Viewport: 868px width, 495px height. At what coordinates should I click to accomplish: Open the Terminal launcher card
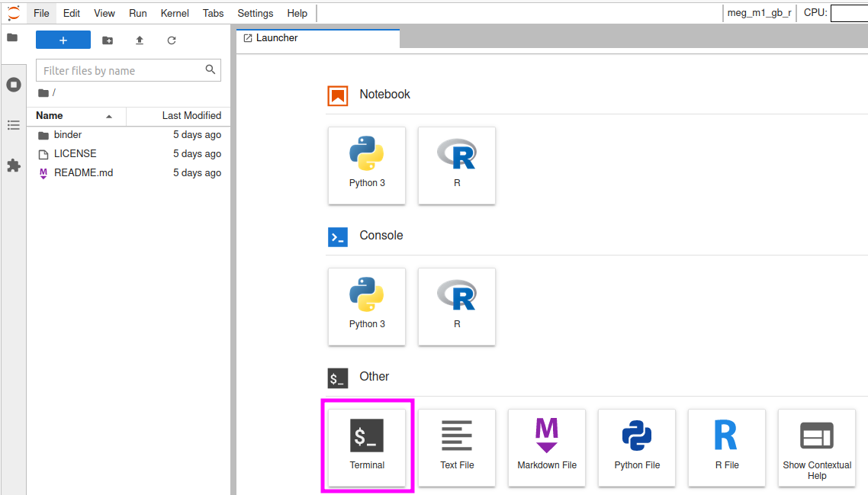367,446
